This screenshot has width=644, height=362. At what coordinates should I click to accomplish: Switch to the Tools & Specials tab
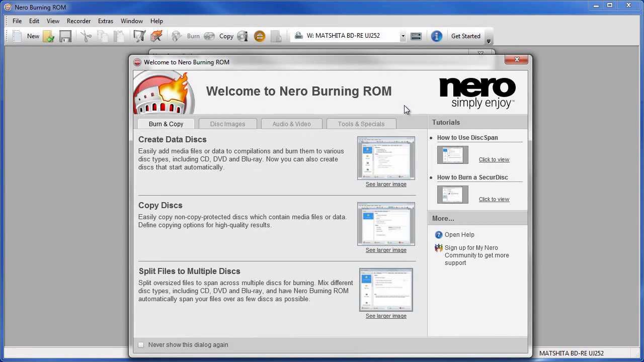pyautogui.click(x=361, y=124)
